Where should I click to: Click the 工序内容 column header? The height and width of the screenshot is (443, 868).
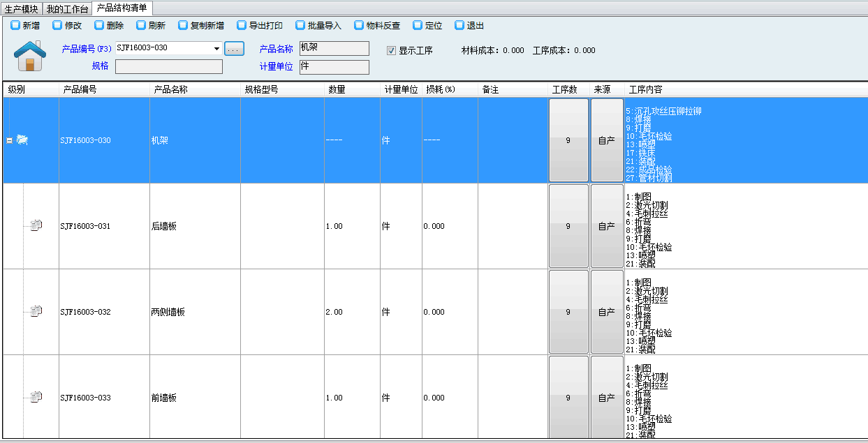tap(746, 90)
